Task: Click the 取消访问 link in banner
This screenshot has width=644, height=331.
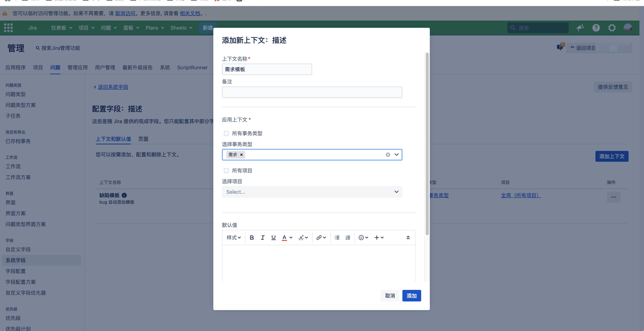Action: tap(125, 13)
